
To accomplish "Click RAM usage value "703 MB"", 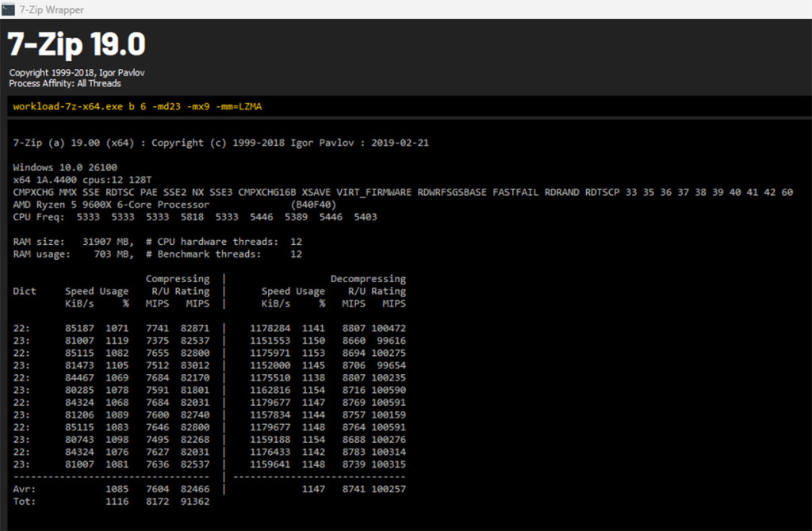I will point(113,254).
